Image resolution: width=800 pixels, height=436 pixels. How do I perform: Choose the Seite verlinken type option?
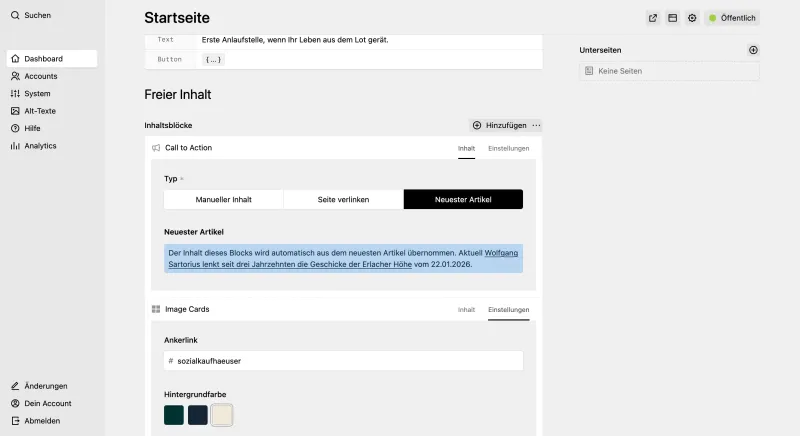tap(343, 199)
